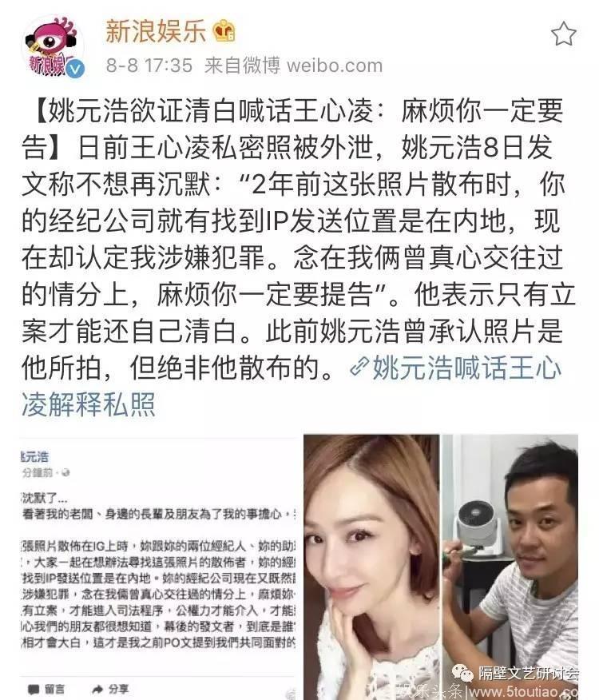
Task: Open the 姚元浩喊话王心凌解释私照 link
Action: point(291,386)
